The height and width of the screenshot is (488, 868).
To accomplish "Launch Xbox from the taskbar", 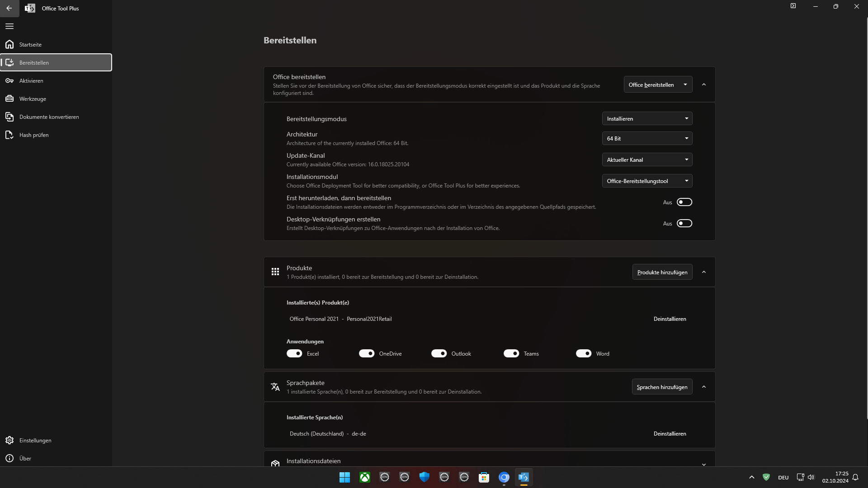I will [x=365, y=477].
